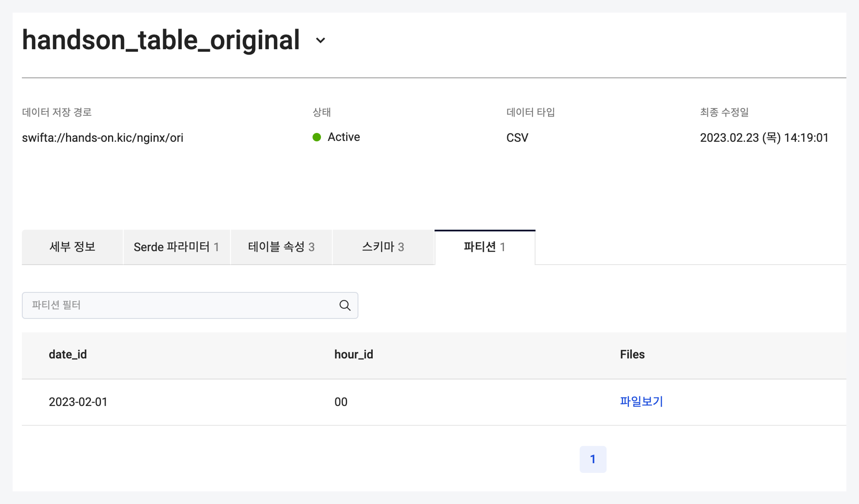Select the 파티션 tab
This screenshot has height=504, width=859.
(485, 247)
